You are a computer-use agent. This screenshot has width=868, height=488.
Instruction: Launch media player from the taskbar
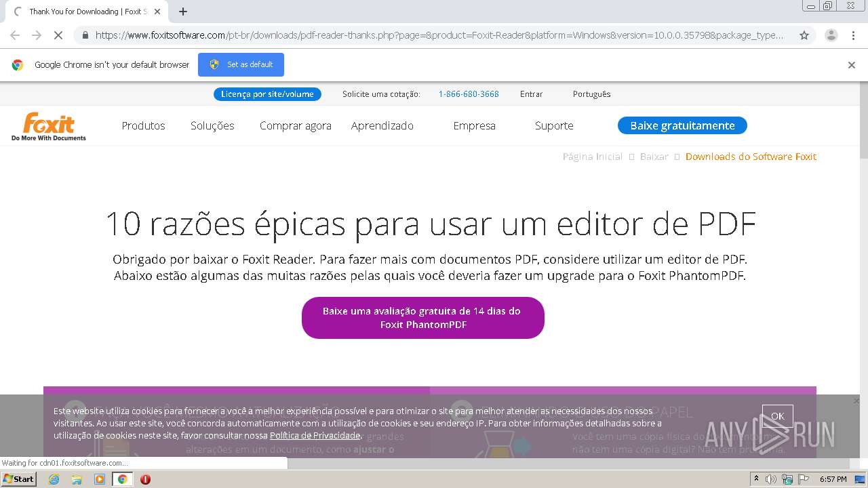pyautogui.click(x=100, y=479)
